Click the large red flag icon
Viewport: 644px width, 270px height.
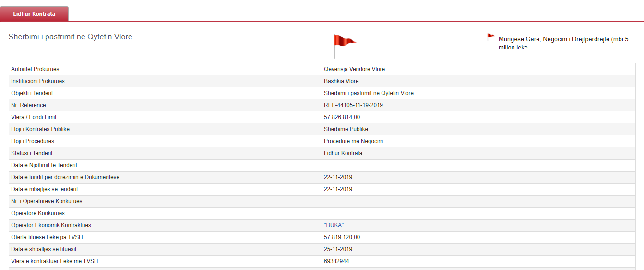tap(345, 46)
